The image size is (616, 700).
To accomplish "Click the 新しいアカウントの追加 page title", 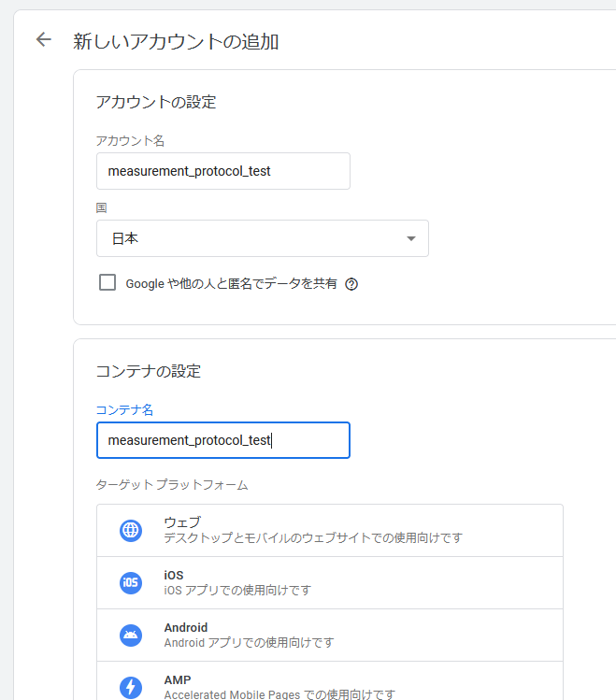I will [x=176, y=41].
